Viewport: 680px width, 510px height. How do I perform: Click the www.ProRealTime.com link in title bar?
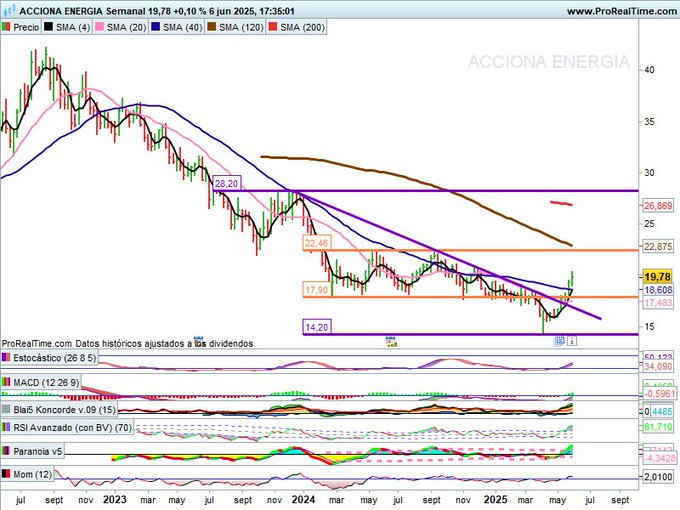621,11
